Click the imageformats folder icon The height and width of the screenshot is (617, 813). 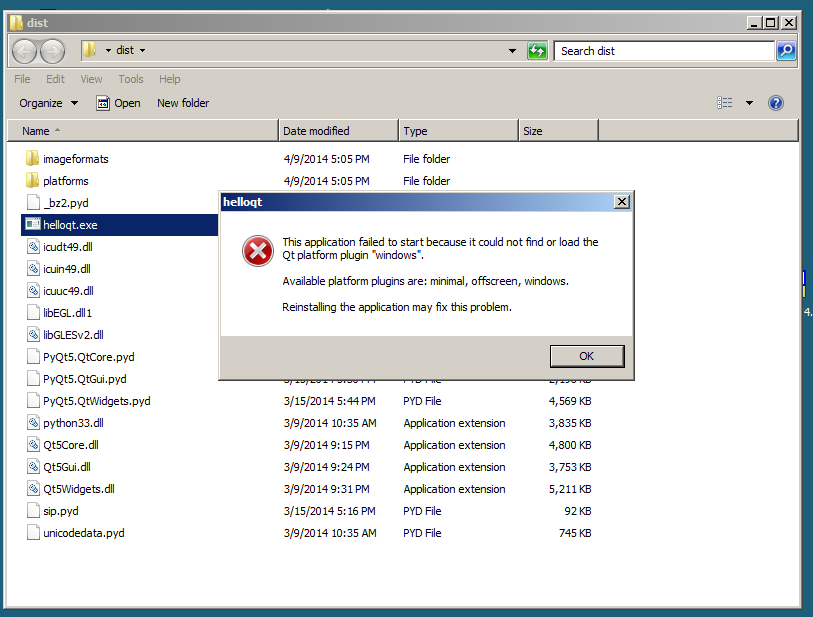32,158
